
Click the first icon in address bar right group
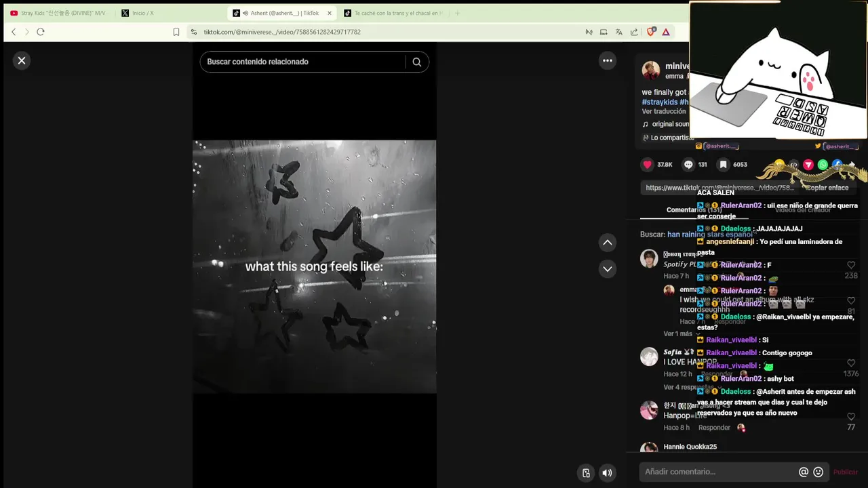589,32
